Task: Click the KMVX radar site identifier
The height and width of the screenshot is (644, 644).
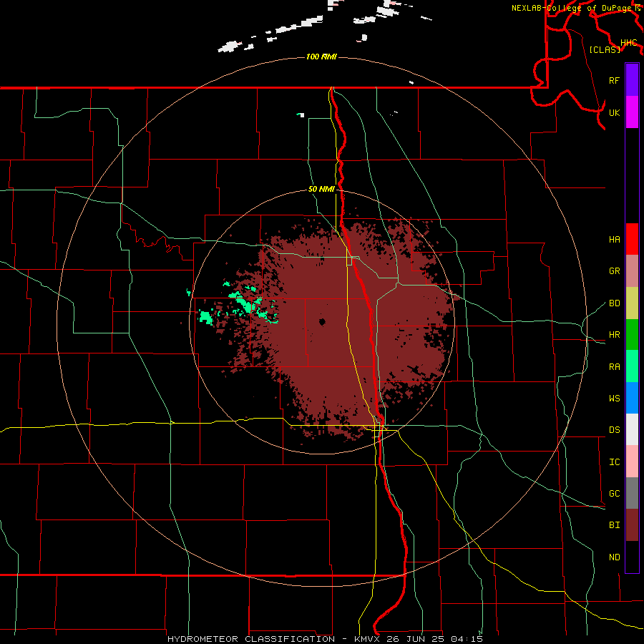Action: [368, 639]
